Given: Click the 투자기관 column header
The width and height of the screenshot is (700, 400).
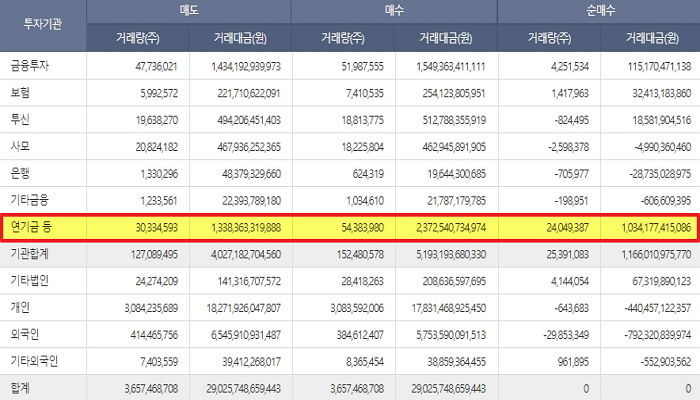Looking at the screenshot, I should (42, 23).
